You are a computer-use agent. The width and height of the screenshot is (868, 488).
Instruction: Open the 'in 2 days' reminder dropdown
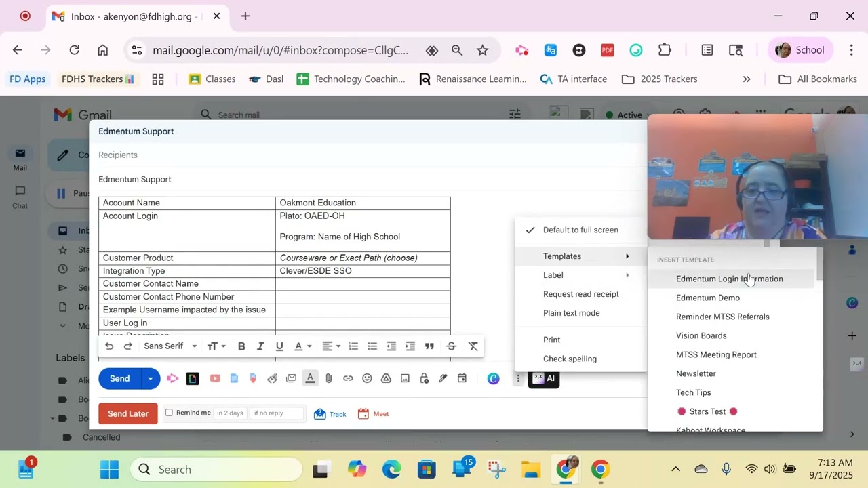click(230, 413)
